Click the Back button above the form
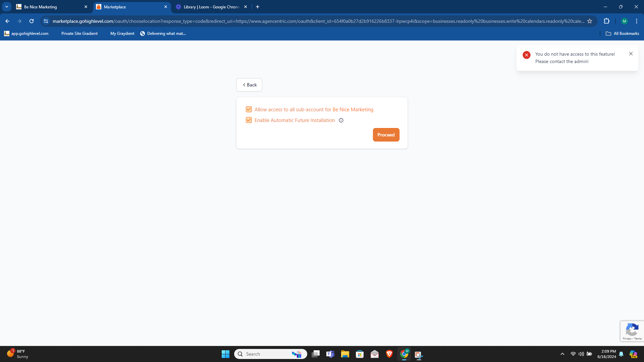This screenshot has width=644, height=362. (249, 84)
